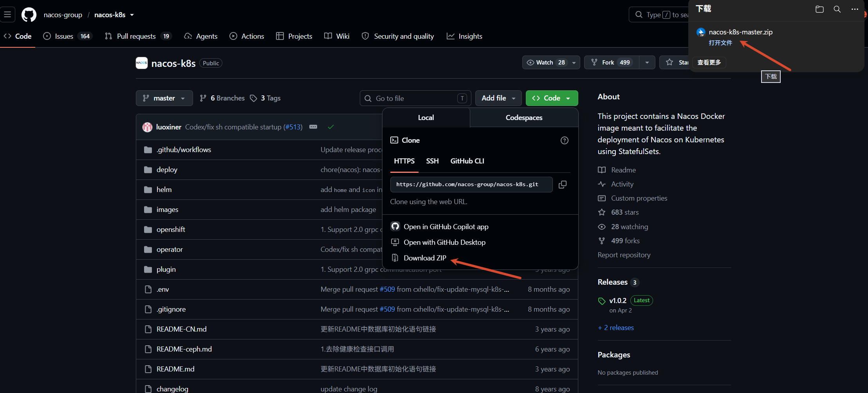This screenshot has height=393, width=868.
Task: Open the nacos-group organization link
Action: coord(63,15)
